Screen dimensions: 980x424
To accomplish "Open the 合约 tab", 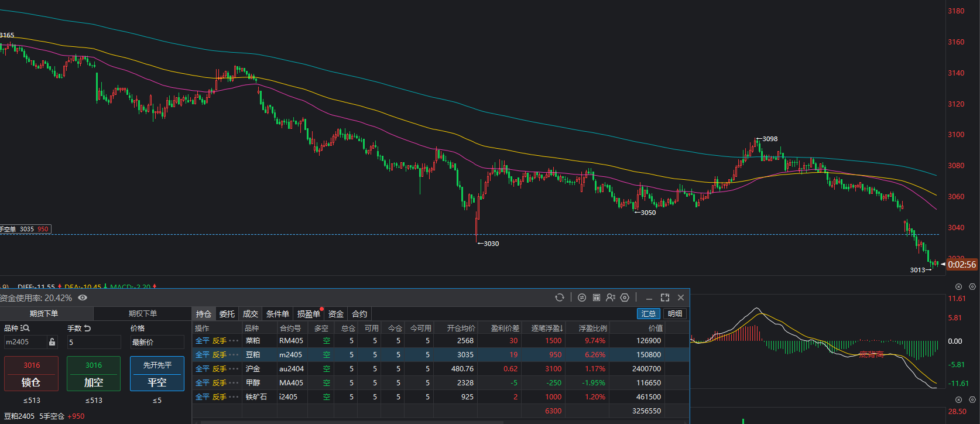I will [x=359, y=314].
